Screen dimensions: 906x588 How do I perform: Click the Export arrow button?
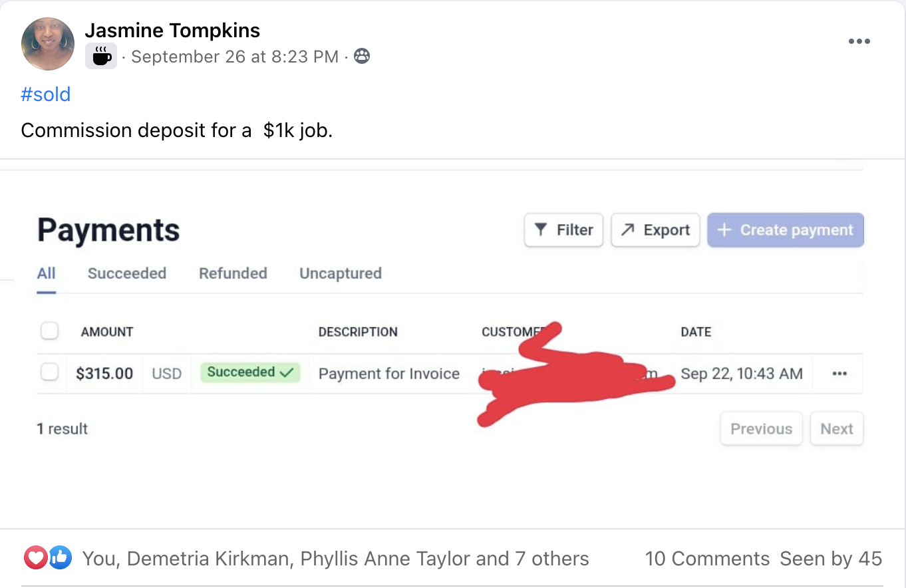tap(655, 230)
